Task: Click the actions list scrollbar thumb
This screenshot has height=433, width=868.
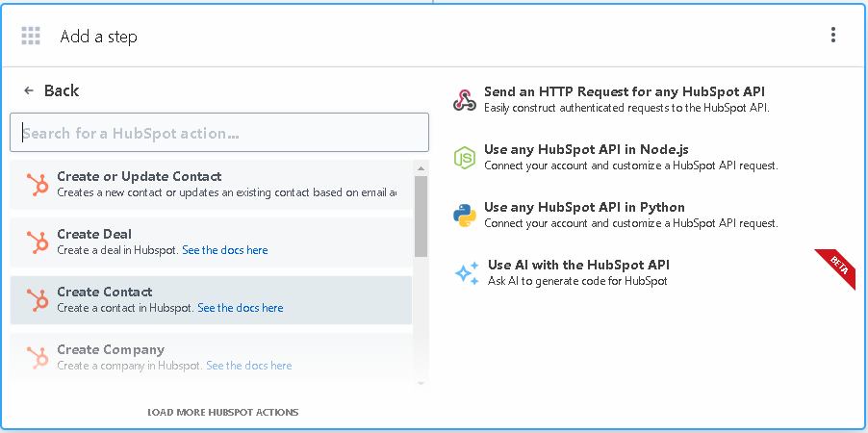Action: (x=421, y=216)
